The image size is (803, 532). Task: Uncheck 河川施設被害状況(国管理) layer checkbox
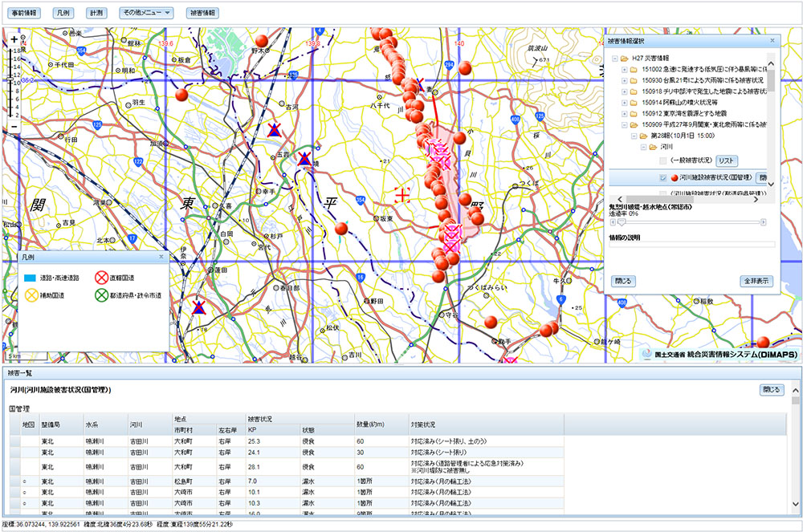coord(662,178)
